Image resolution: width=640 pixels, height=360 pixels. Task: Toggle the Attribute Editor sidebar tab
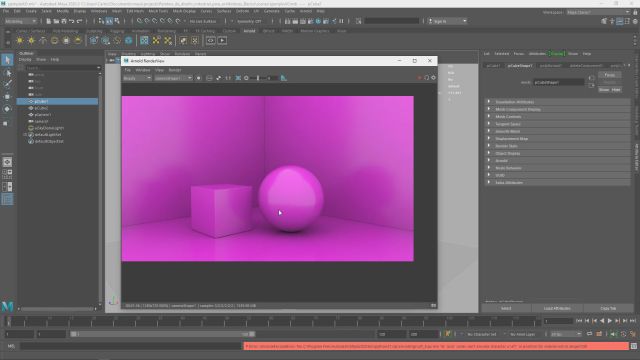point(637,158)
